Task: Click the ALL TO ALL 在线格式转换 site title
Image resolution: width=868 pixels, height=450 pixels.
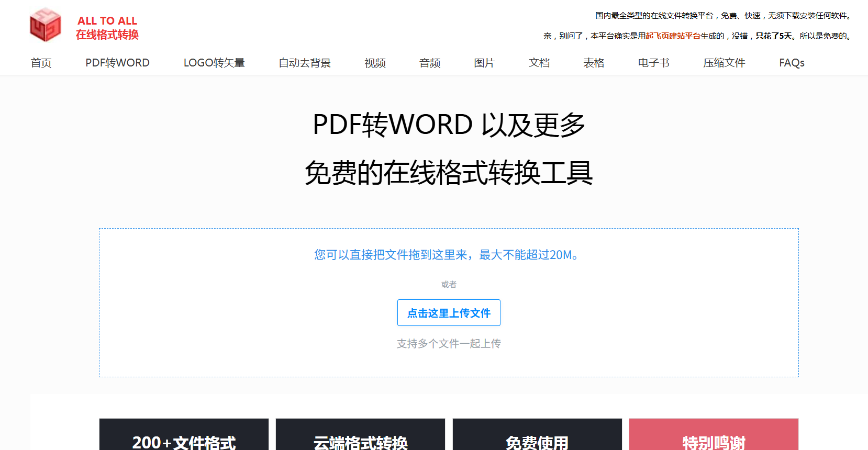Action: click(107, 28)
